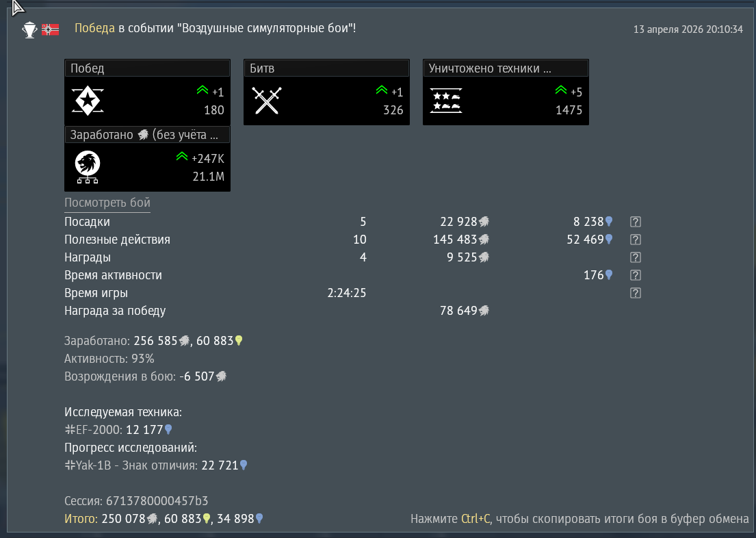Select the Уничтожено техники card header
Image resolution: width=756 pixels, height=538 pixels.
point(506,68)
